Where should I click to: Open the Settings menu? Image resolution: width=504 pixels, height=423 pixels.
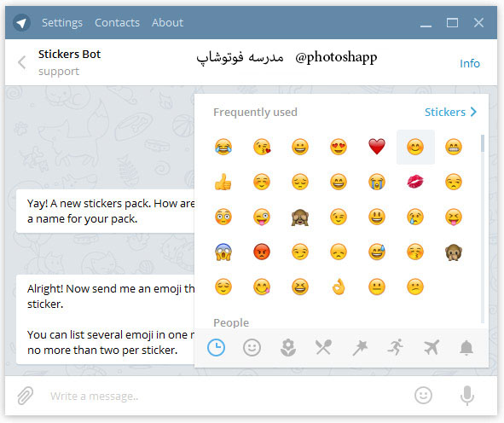point(62,23)
